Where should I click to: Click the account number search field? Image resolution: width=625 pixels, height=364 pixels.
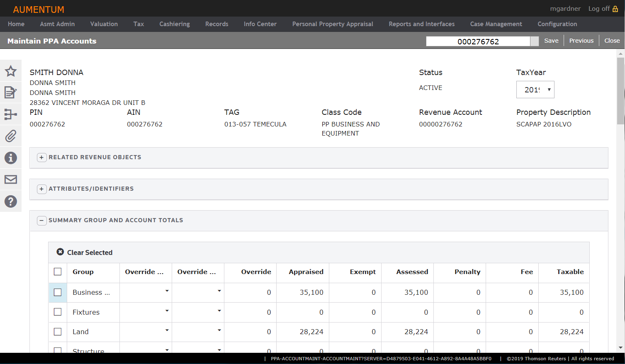click(x=478, y=41)
